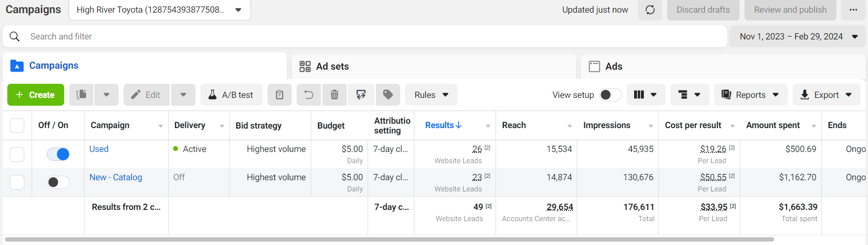The image size is (868, 245).
Task: Expand the date range picker
Action: pyautogui.click(x=798, y=37)
